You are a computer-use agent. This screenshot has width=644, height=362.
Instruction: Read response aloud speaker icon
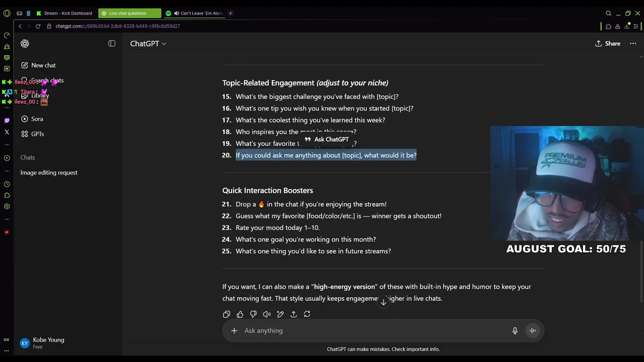tap(267, 314)
